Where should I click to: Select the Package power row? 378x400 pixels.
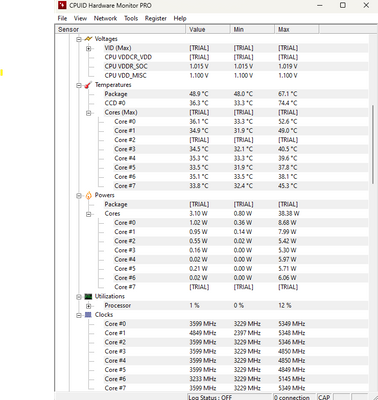point(235,204)
